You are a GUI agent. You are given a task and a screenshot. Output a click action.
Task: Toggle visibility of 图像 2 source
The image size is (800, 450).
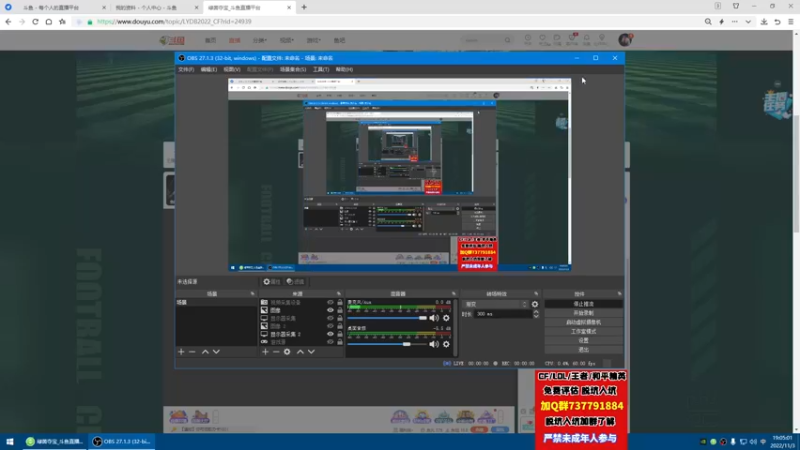[330, 326]
